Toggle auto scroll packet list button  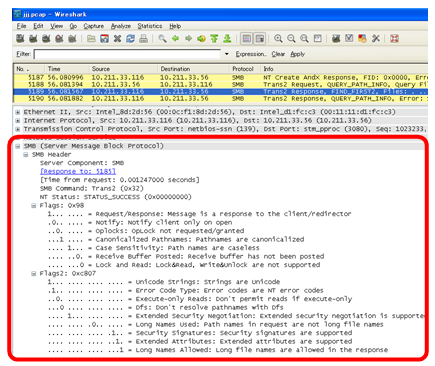click(260, 39)
